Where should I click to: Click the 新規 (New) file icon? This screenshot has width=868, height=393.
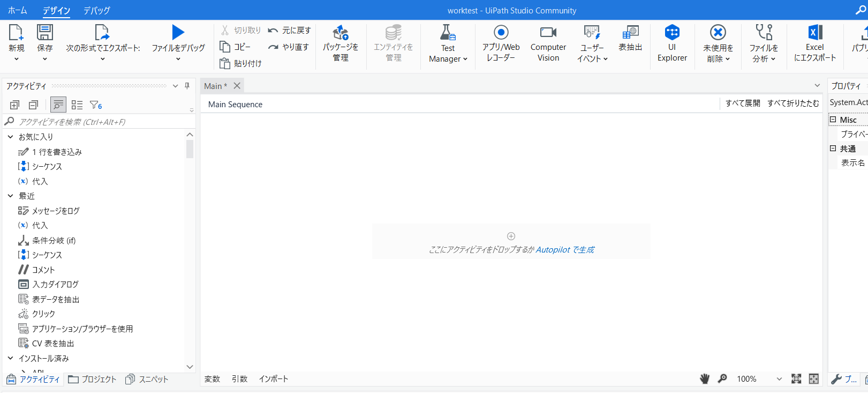[16, 32]
